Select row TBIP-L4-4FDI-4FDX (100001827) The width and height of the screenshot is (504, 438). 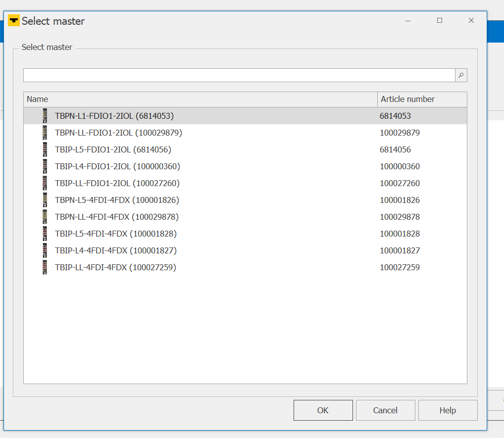tap(245, 250)
